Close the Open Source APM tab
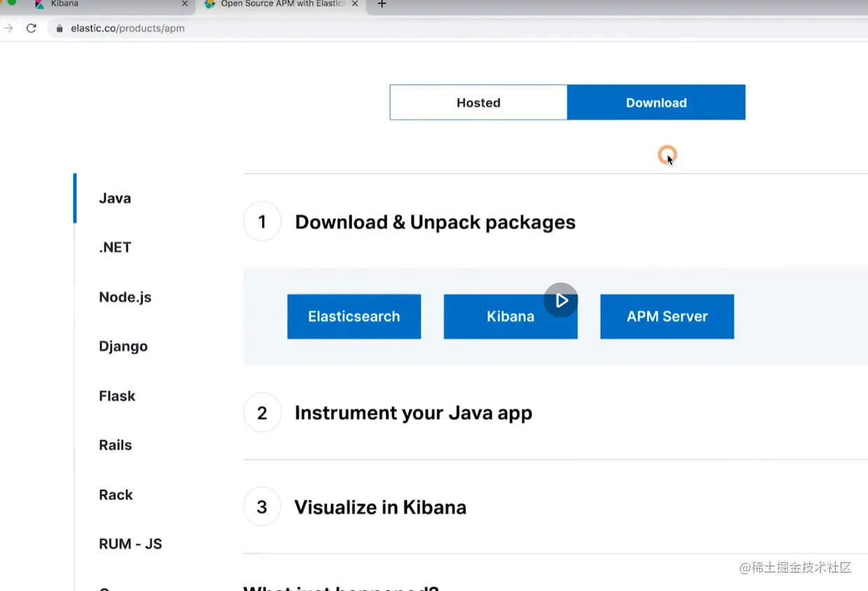The image size is (868, 591). point(355,4)
